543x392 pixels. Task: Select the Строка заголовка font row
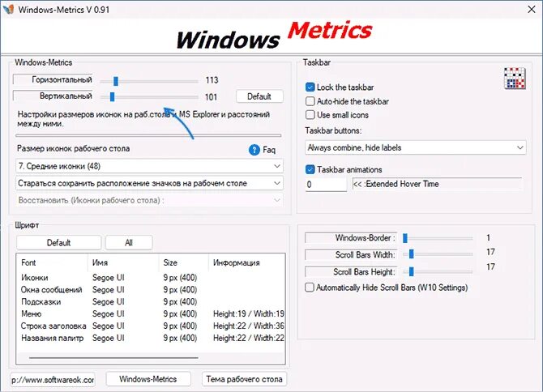[x=151, y=326]
